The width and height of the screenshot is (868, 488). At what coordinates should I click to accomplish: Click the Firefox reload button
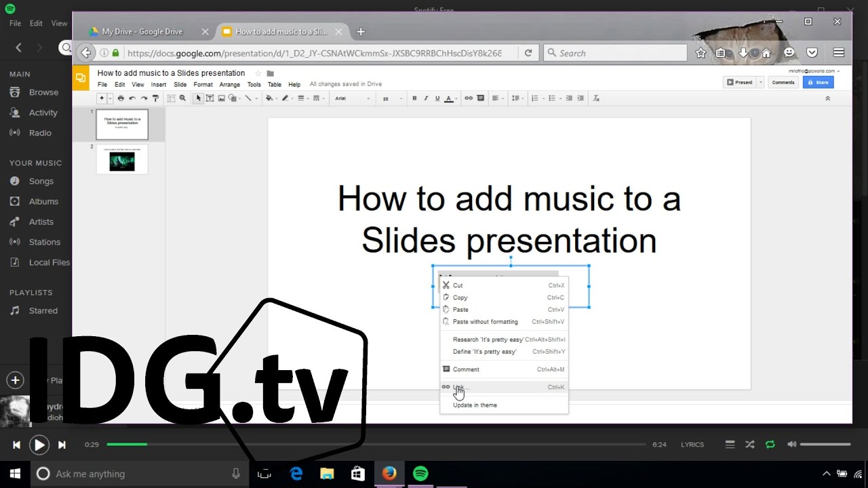528,53
